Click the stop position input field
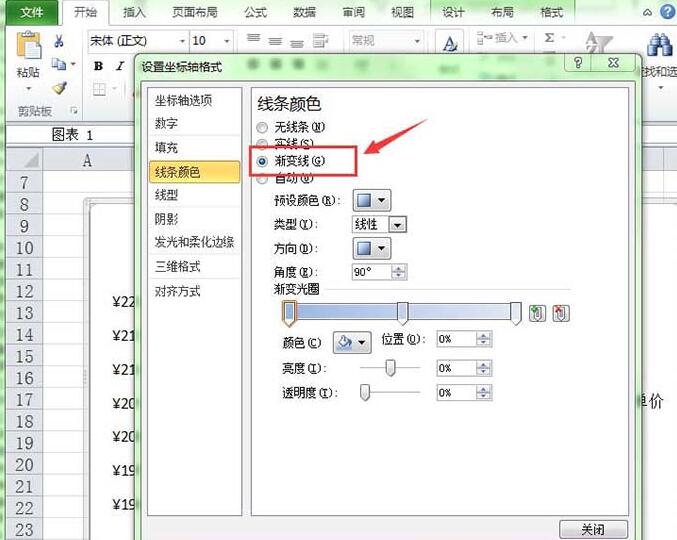Screen dimensions: 677x540 457,339
